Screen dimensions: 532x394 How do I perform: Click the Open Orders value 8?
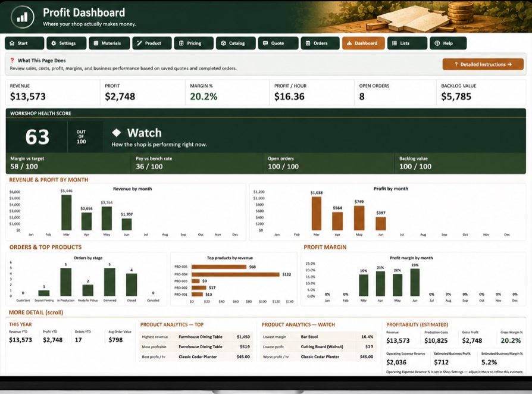tap(362, 97)
